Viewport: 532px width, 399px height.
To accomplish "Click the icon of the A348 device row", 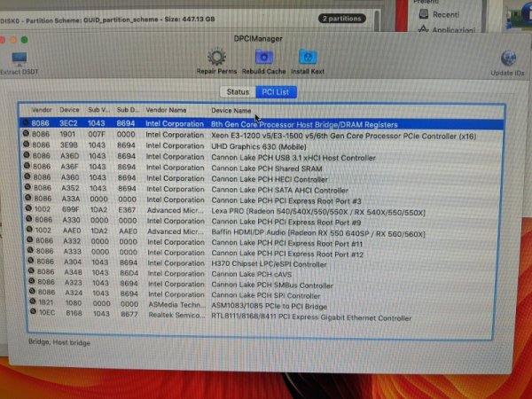I will tap(31, 270).
